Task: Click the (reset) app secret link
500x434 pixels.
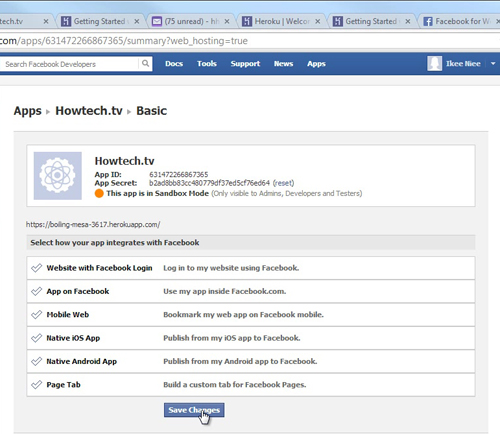Action: pos(283,183)
